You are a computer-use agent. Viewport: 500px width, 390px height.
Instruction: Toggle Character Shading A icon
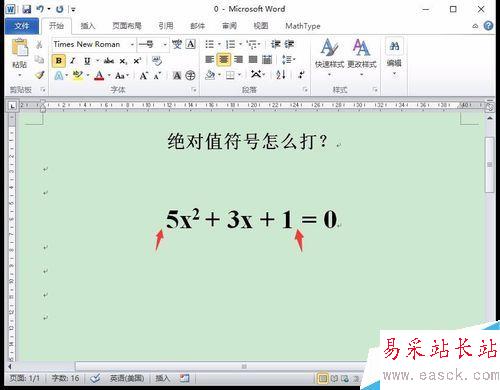coord(177,76)
